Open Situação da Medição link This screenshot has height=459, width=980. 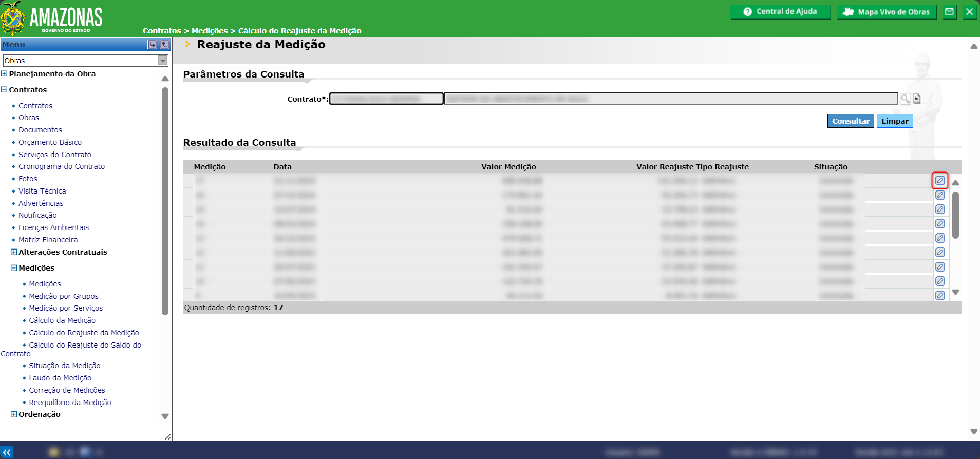point(65,366)
